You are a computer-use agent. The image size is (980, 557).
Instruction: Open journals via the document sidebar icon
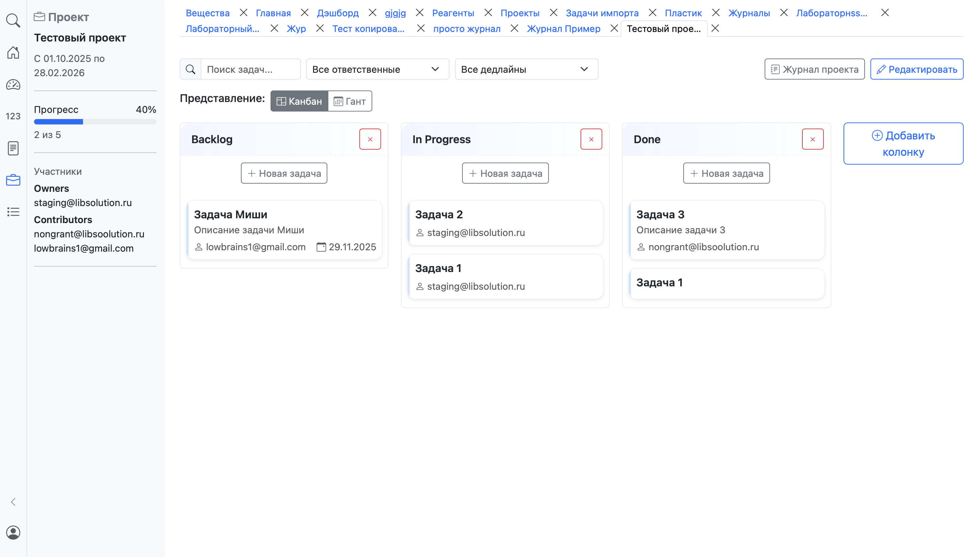[13, 148]
